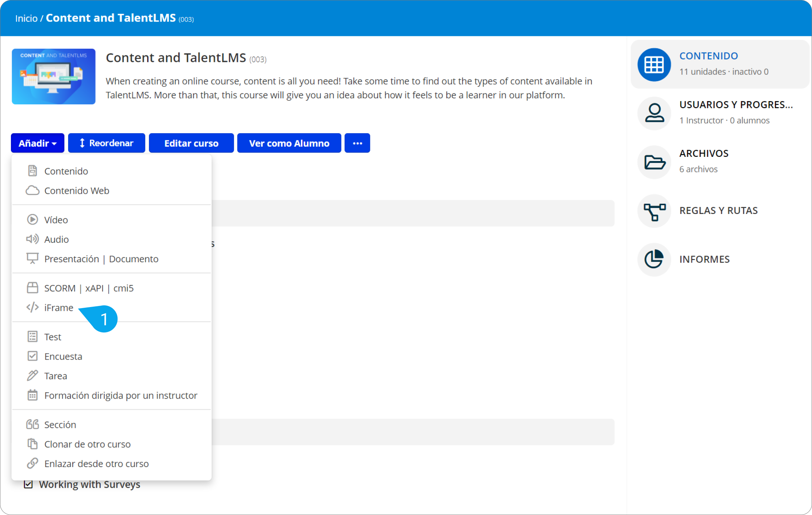Click the SCORM package box icon
This screenshot has height=515, width=812.
[32, 288]
